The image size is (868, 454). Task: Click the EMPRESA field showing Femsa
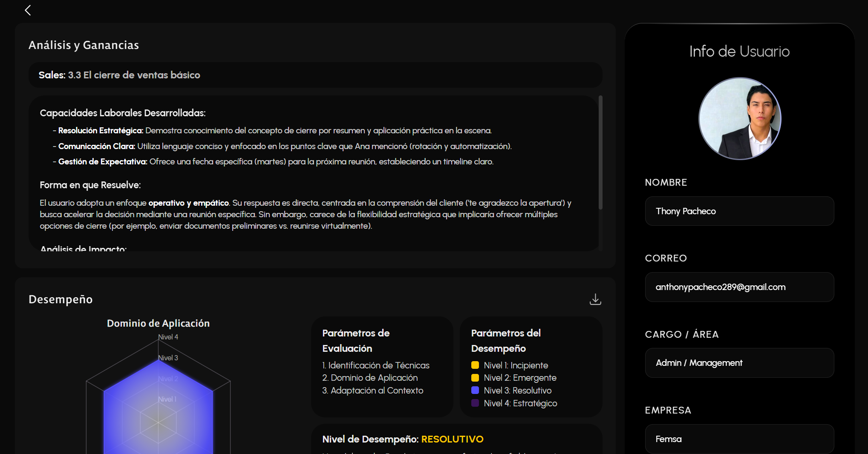[x=739, y=439]
